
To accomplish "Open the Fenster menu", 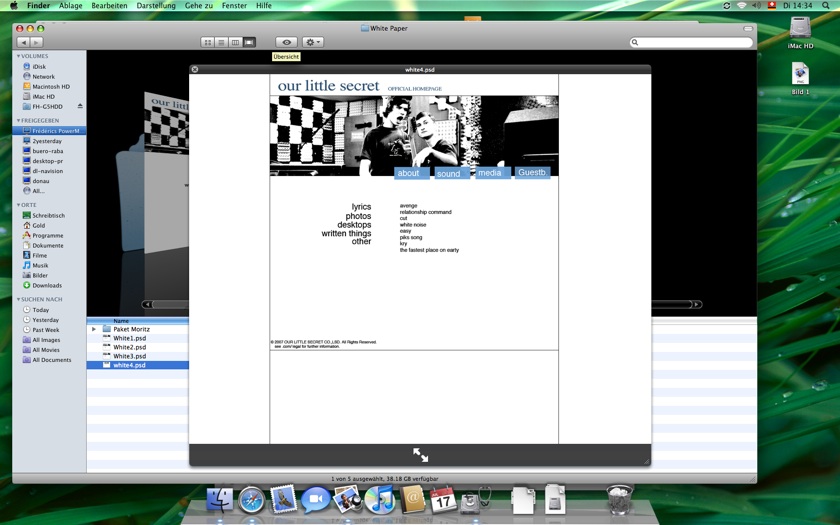I will [x=235, y=5].
